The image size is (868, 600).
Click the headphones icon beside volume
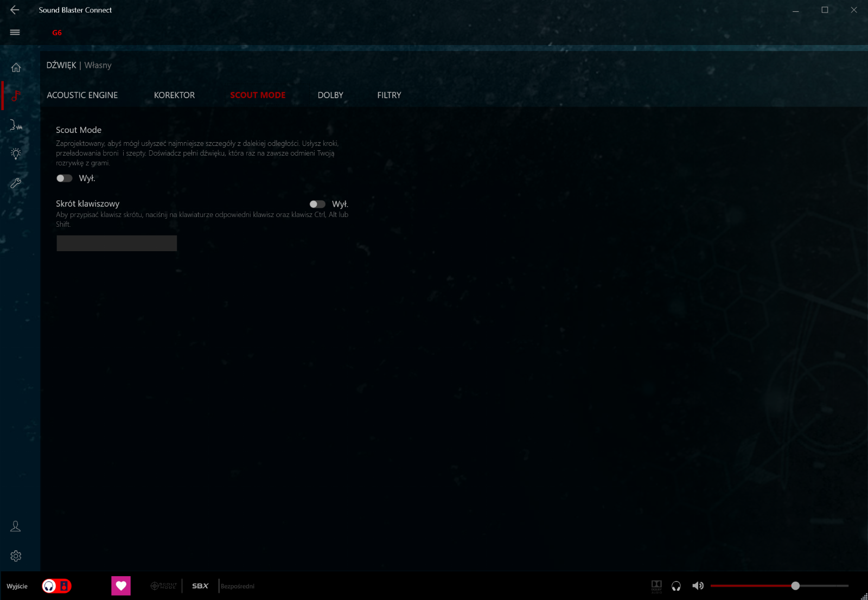pos(676,586)
